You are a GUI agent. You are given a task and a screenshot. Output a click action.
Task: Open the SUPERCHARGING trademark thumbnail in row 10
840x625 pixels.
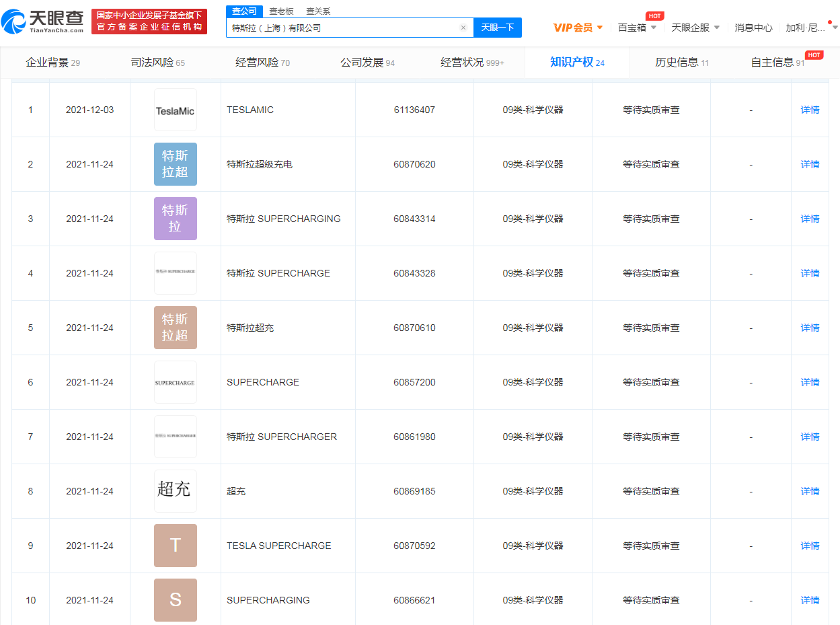point(176,600)
